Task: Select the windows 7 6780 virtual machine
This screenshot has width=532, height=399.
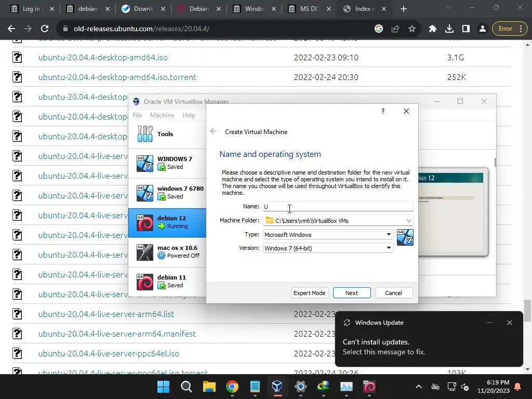Action: pos(167,193)
